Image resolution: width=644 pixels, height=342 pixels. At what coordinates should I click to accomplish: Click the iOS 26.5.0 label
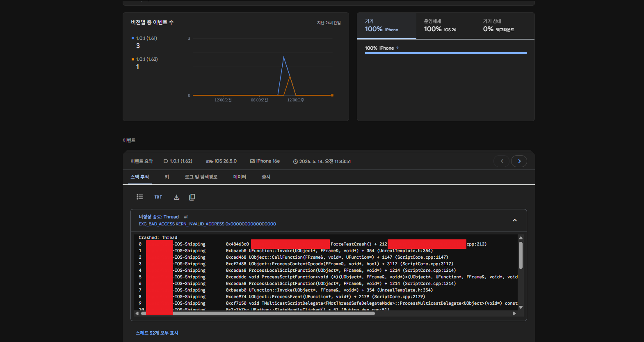(x=222, y=161)
